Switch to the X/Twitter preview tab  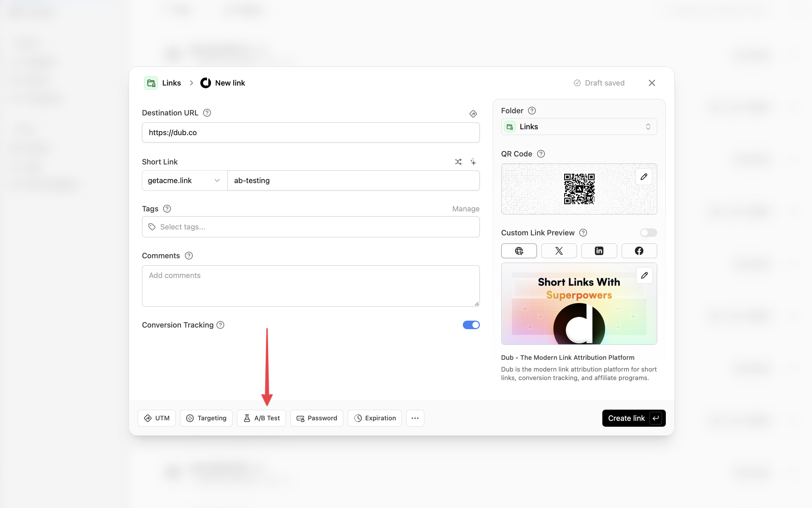[559, 251]
